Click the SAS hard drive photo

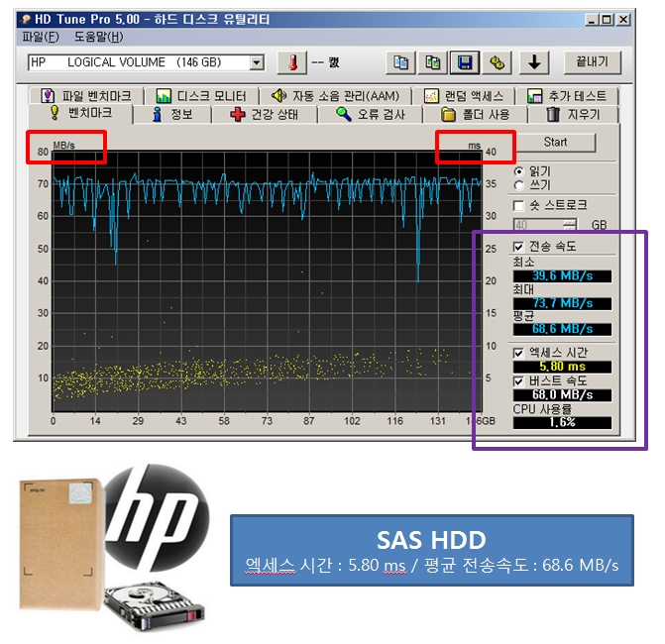154,606
